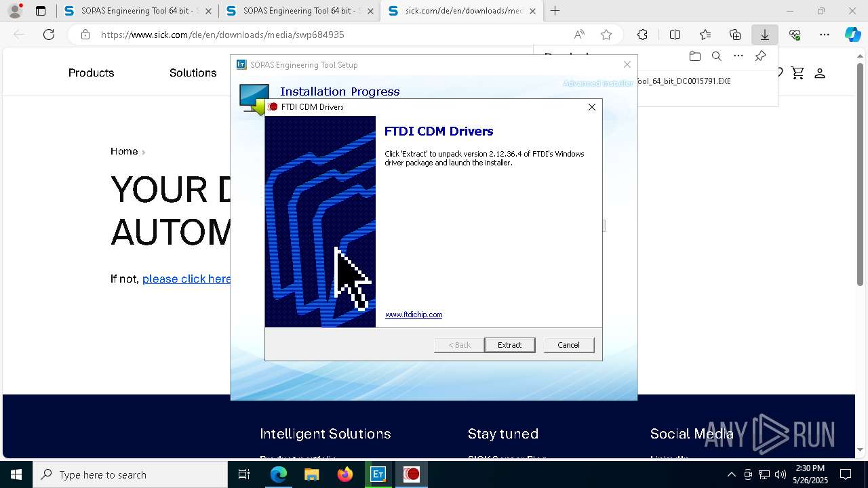Close the sick.com downloads tab
This screenshot has height=488, width=868.
coord(532,11)
